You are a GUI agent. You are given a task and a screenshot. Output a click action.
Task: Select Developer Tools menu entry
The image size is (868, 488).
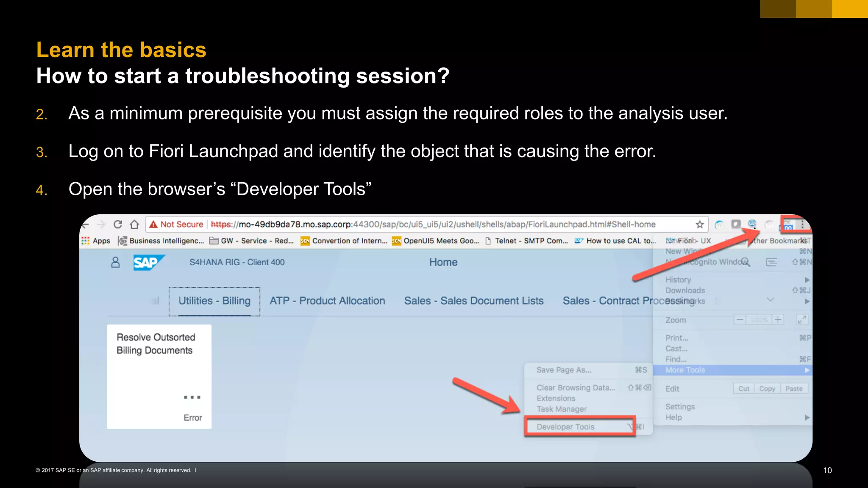click(589, 427)
